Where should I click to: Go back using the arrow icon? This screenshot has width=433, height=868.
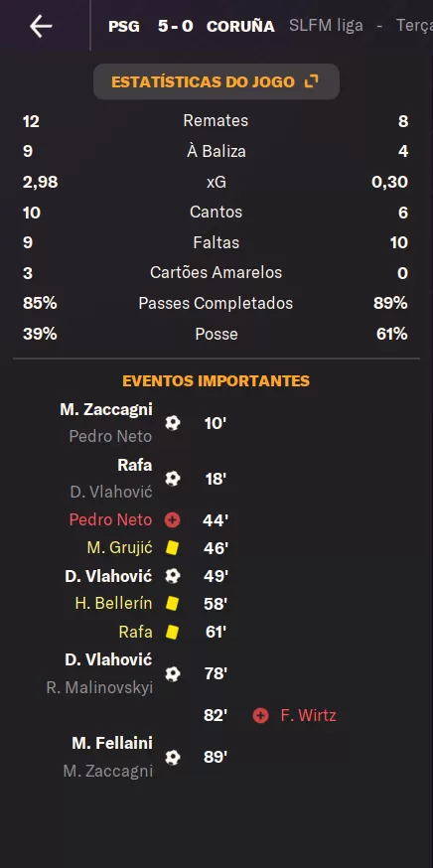click(x=41, y=26)
